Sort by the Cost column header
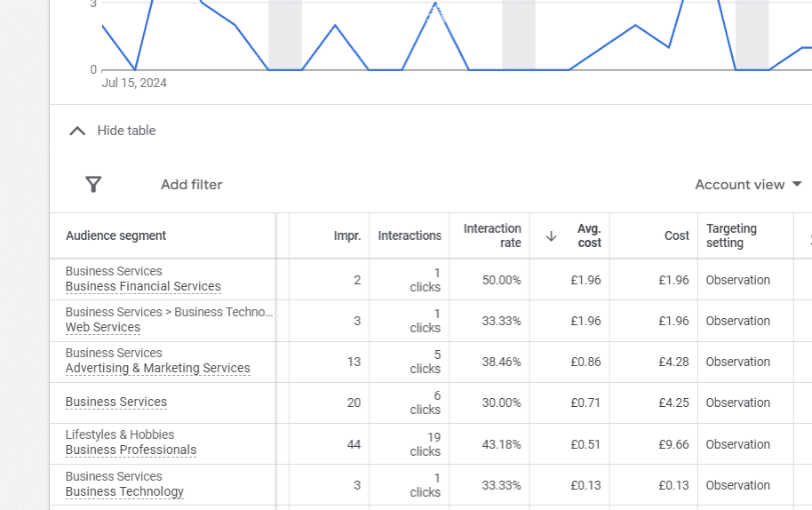Image resolution: width=812 pixels, height=510 pixels. 676,235
